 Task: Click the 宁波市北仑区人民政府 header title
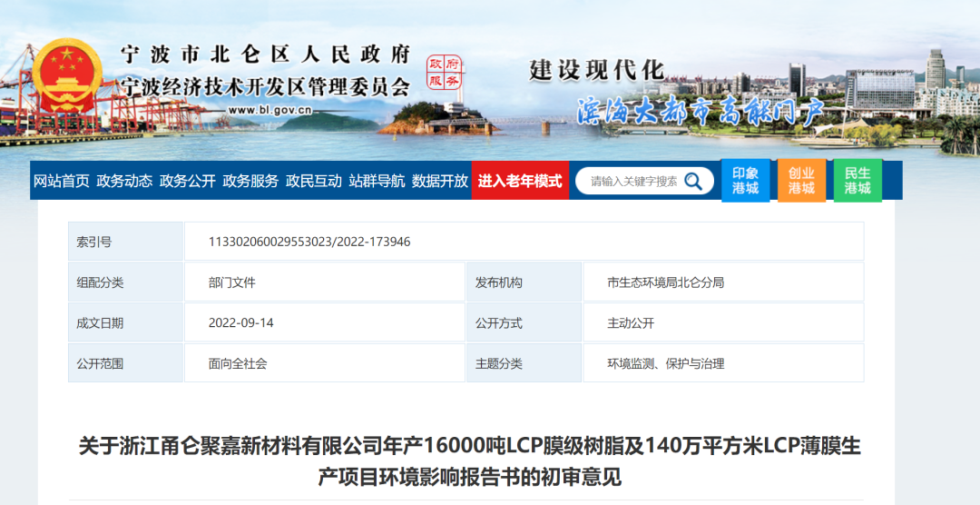pyautogui.click(x=265, y=54)
